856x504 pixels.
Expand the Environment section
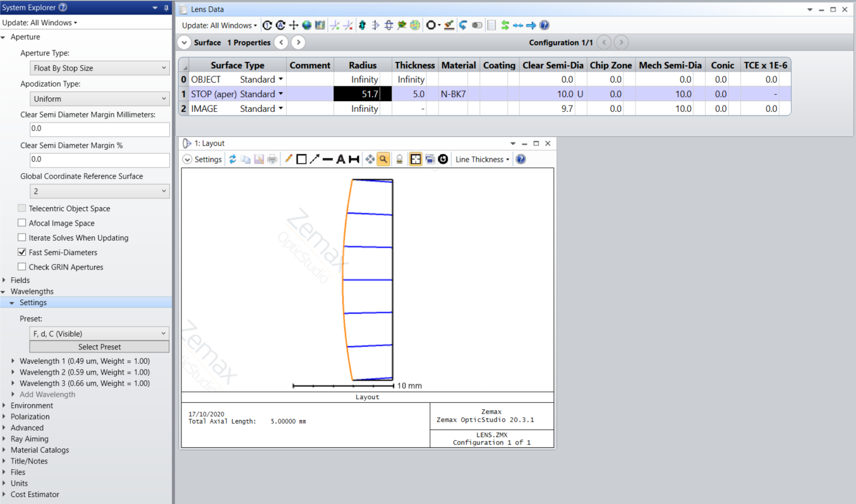[5, 405]
